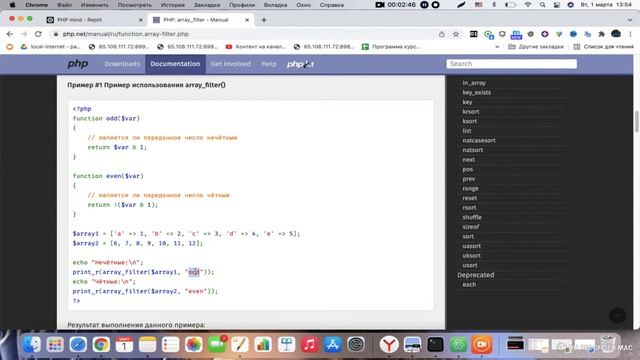640x360 pixels.
Task: Open Terminal from the Dock
Action: (x=436, y=345)
